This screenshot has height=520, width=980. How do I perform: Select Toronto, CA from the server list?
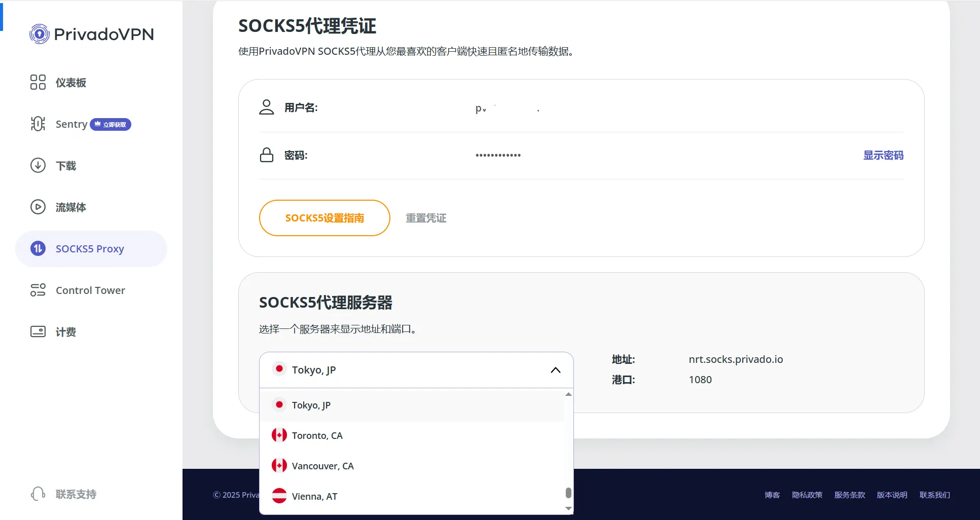click(x=412, y=435)
